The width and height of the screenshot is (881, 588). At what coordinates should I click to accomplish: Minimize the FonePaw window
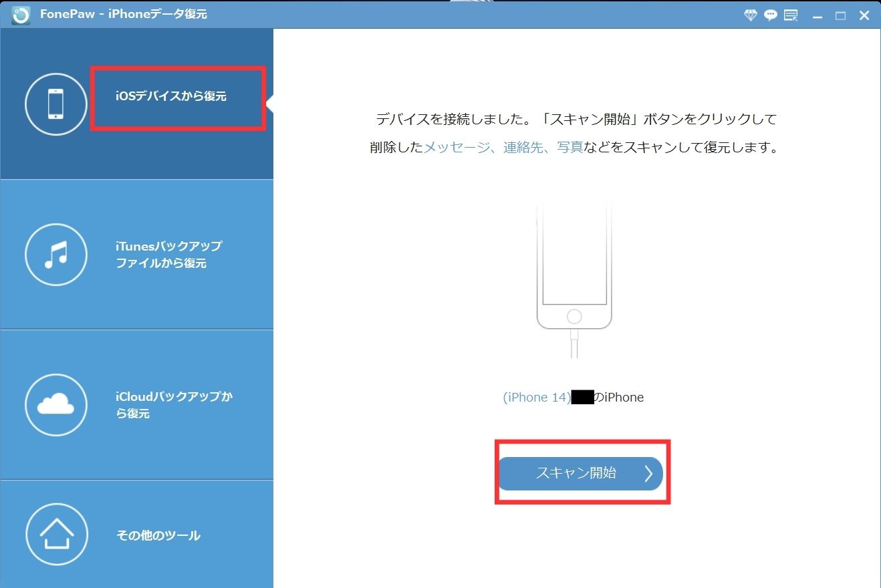(817, 15)
